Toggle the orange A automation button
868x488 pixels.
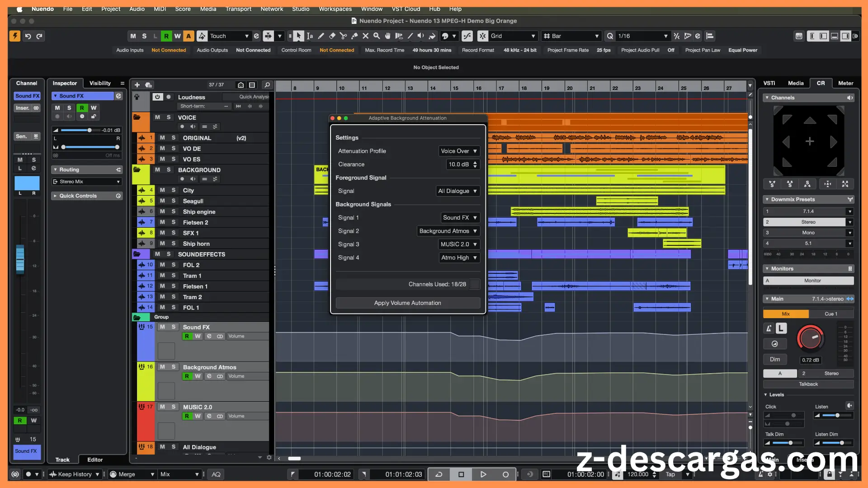point(189,36)
